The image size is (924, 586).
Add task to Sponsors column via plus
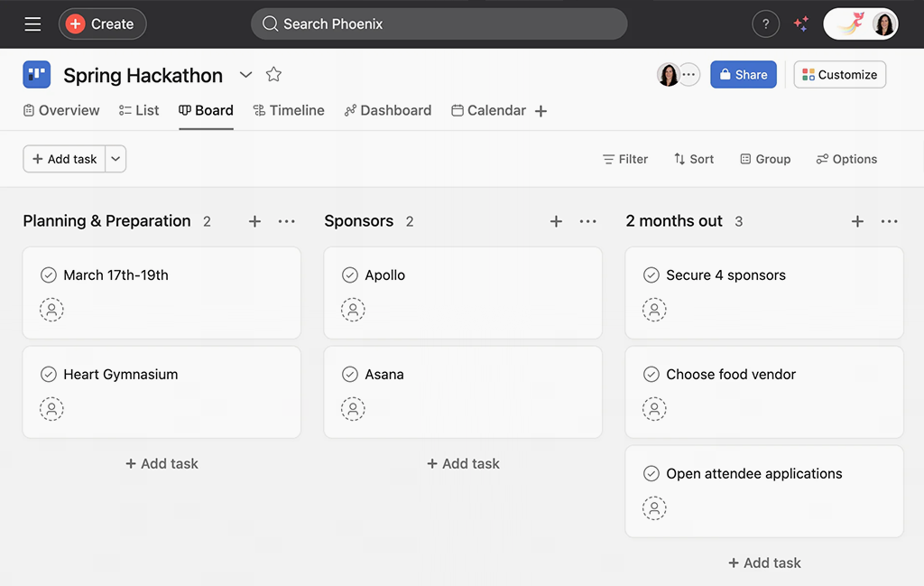click(x=556, y=221)
